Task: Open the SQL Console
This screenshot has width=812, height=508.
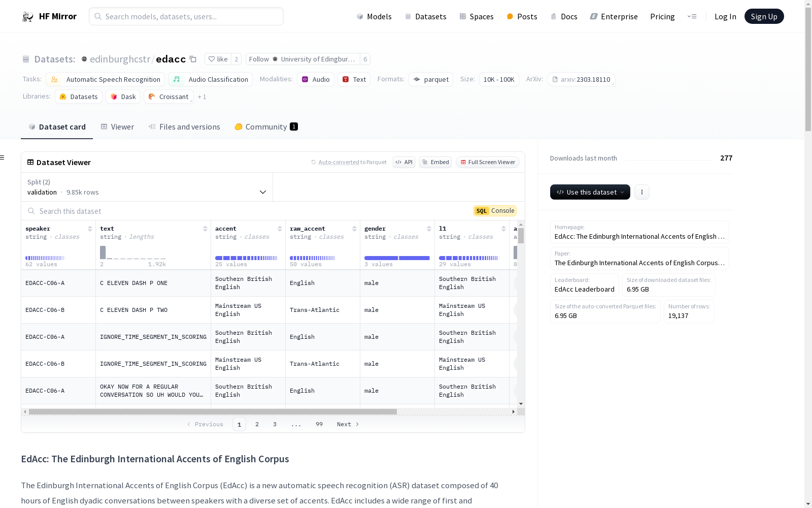Action: tap(495, 211)
